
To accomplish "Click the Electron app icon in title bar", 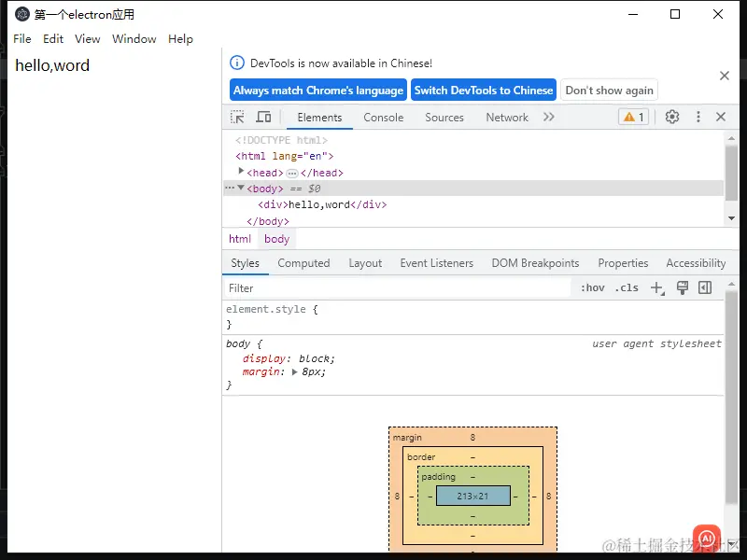I will tap(21, 14).
